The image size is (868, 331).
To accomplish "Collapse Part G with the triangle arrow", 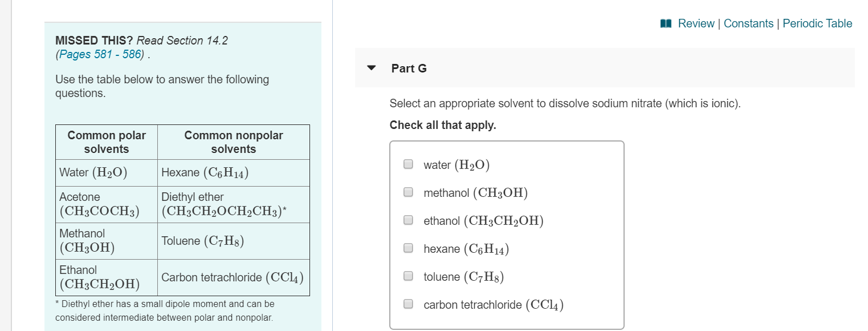I will (372, 68).
